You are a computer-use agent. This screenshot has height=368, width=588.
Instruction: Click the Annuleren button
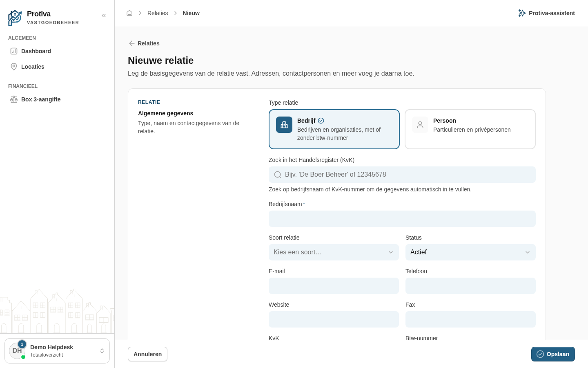(147, 354)
